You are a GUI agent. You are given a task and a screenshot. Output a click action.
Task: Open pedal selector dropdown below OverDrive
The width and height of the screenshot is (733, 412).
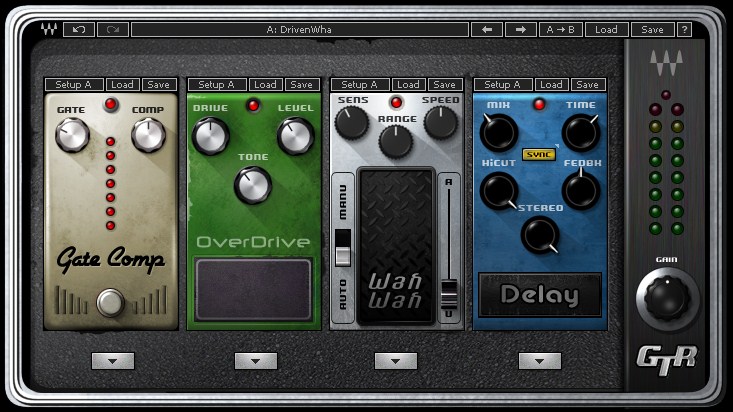[x=255, y=361]
